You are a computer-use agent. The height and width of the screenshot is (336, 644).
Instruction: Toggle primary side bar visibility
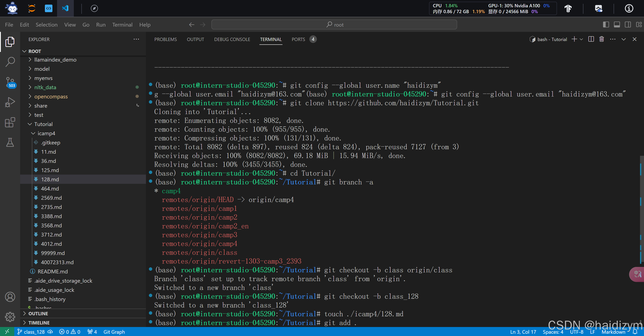606,24
